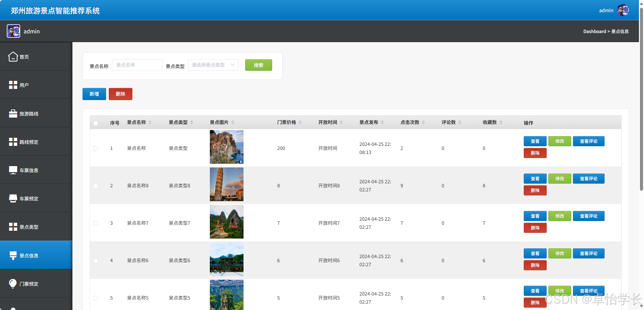Click the admin avatar at top right
The width and height of the screenshot is (644, 310).
[x=623, y=10]
